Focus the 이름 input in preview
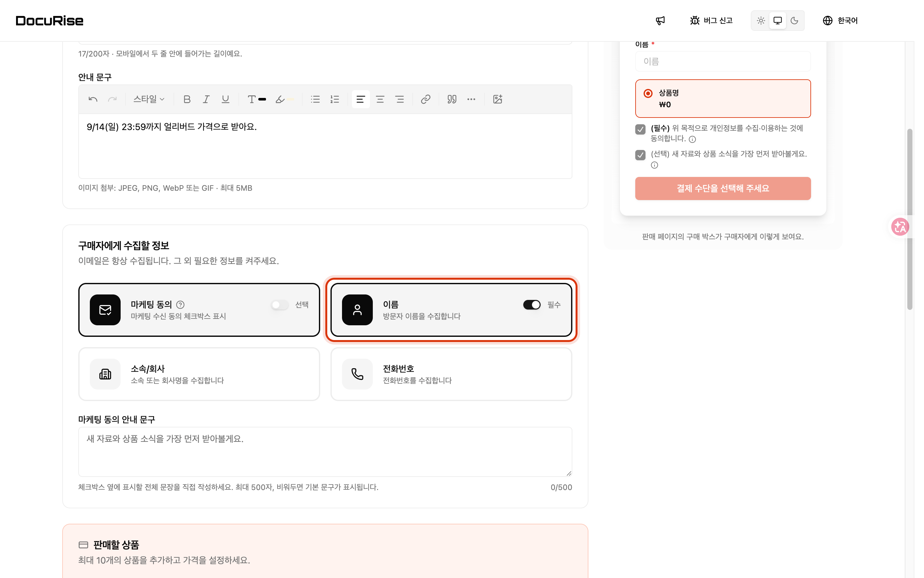The height and width of the screenshot is (578, 924). [x=723, y=62]
